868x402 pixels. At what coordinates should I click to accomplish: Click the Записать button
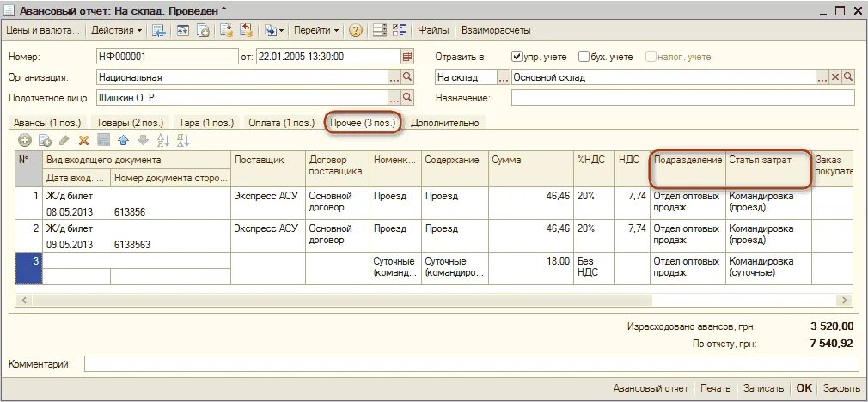763,388
